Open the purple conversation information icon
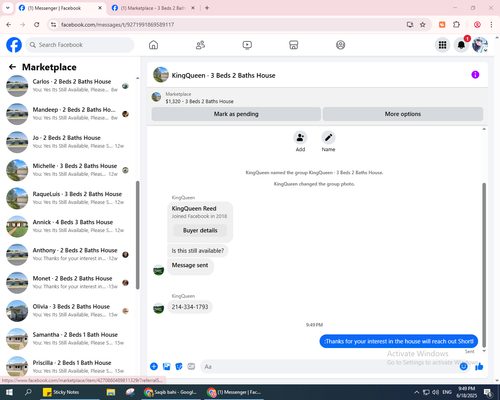 pyautogui.click(x=475, y=75)
